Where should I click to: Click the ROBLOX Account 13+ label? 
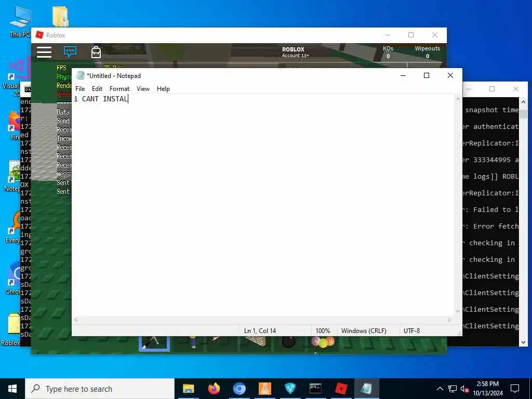point(295,52)
